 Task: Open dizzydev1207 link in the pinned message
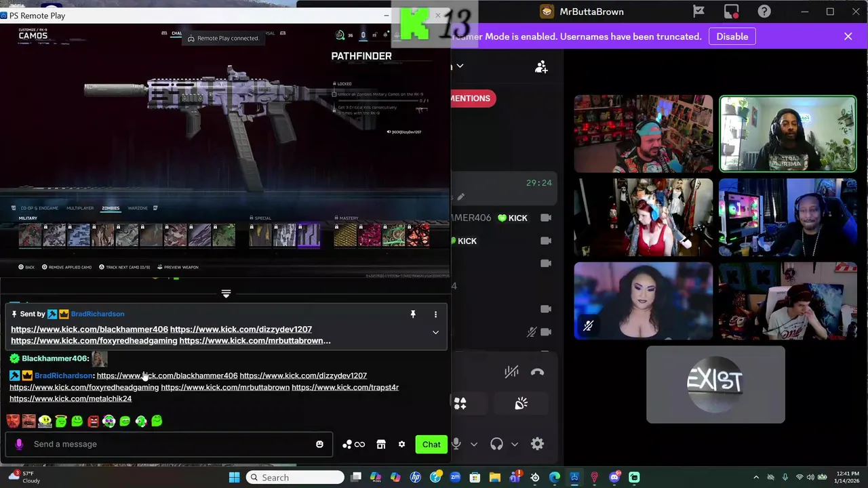coord(241,329)
